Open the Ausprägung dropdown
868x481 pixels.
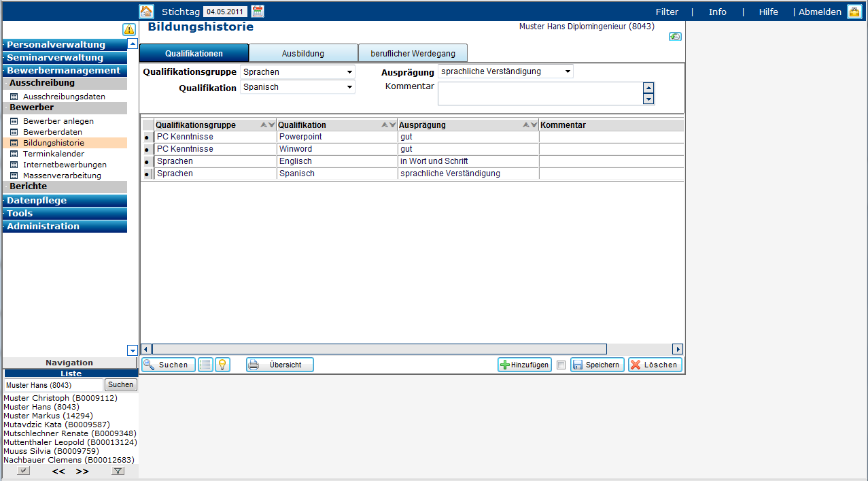point(506,71)
